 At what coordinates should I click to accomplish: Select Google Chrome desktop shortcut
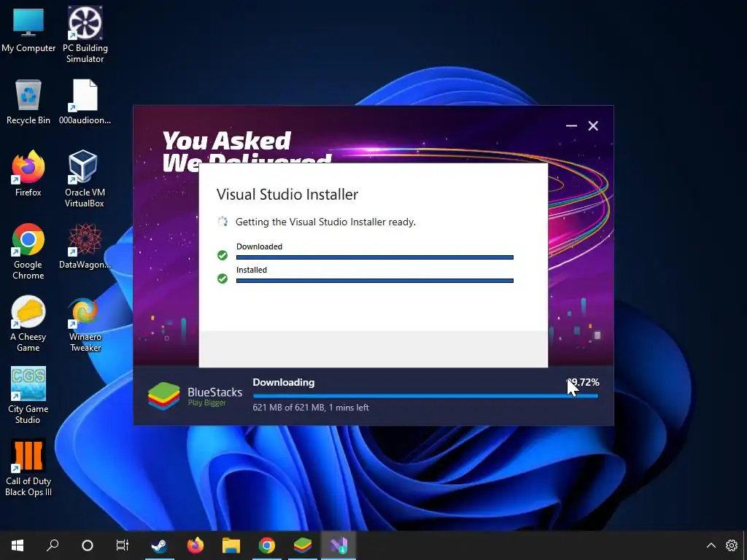pyautogui.click(x=28, y=252)
